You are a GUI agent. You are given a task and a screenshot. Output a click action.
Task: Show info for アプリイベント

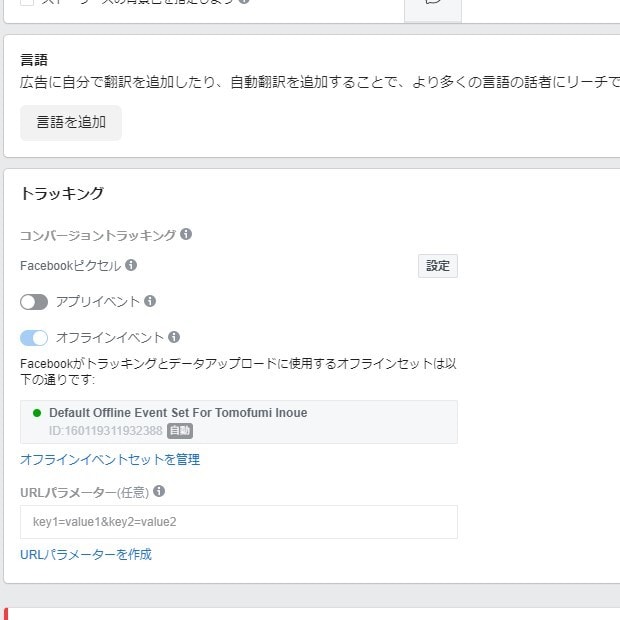[150, 301]
